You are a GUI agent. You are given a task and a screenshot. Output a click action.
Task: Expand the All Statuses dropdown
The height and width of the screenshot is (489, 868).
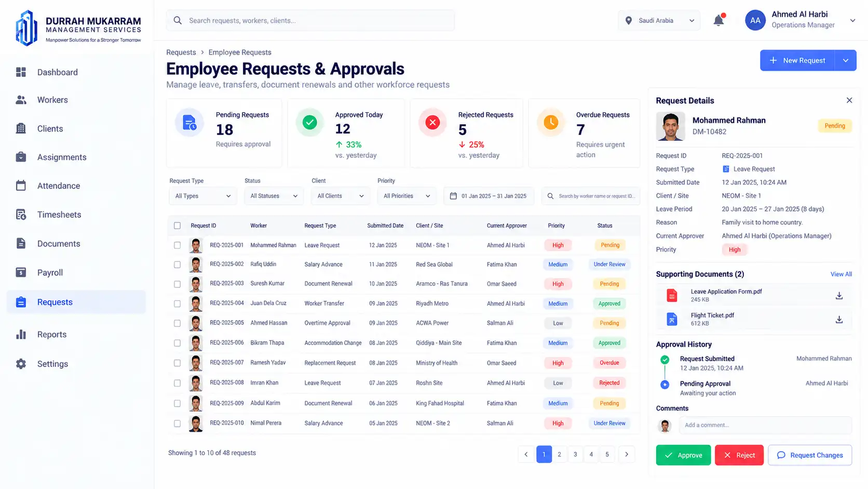pos(274,196)
